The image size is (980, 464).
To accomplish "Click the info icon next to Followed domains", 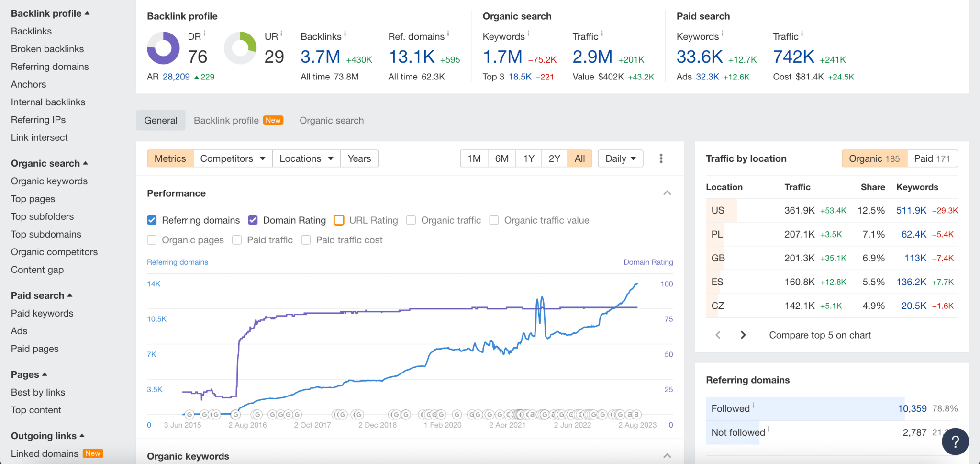I will (x=754, y=405).
